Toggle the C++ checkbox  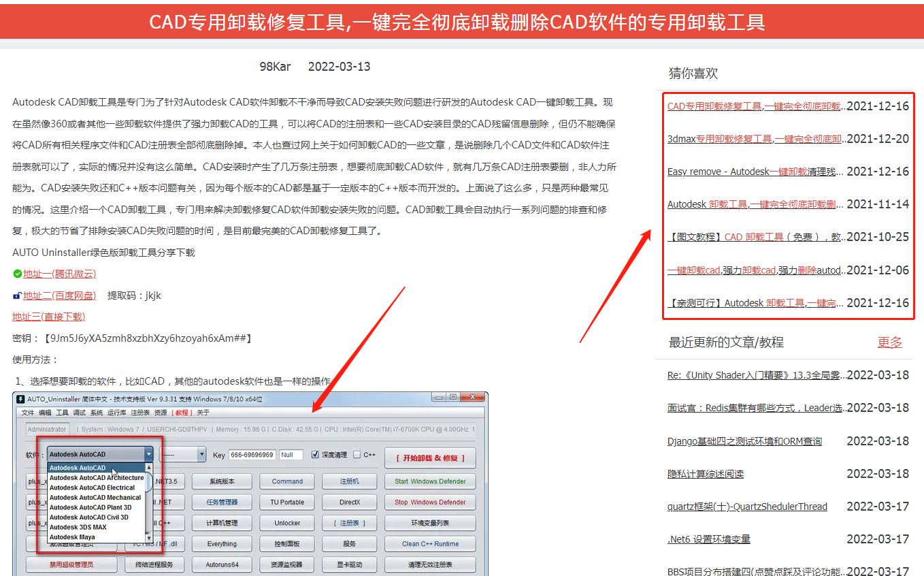[357, 454]
